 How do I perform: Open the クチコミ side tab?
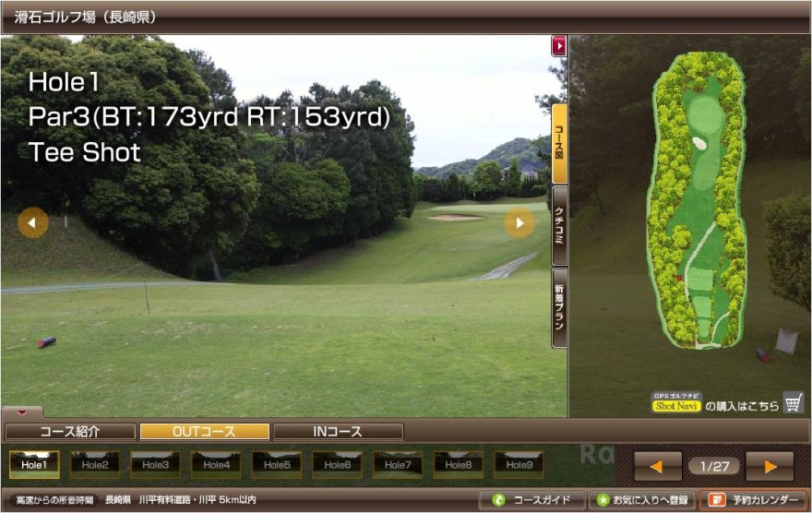coord(559,224)
